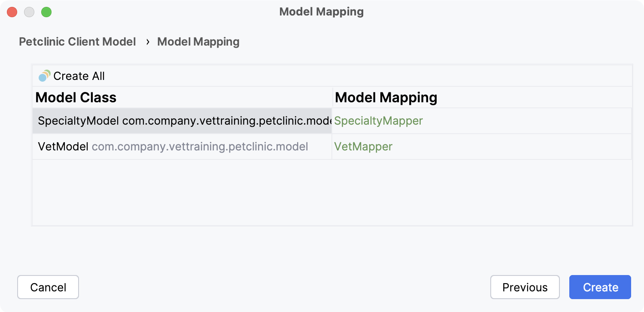Open the Petclinic Client Model breadcrumb

pyautogui.click(x=77, y=41)
